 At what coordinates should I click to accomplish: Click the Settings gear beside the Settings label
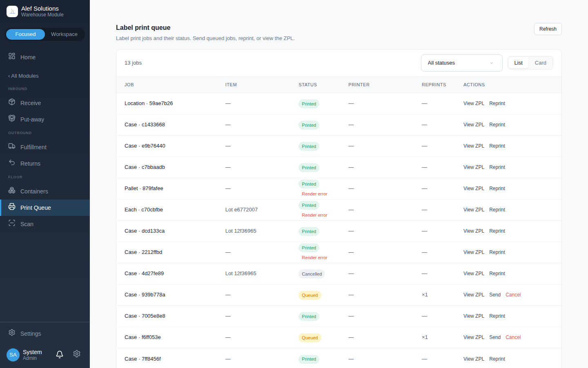click(12, 332)
